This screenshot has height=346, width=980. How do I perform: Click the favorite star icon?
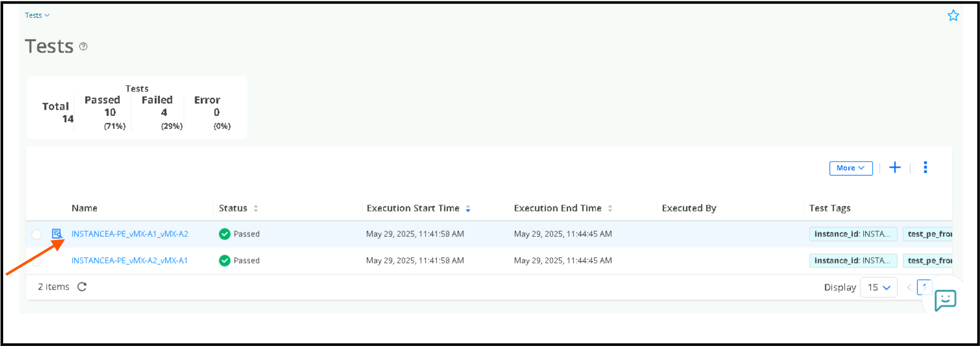tap(953, 16)
